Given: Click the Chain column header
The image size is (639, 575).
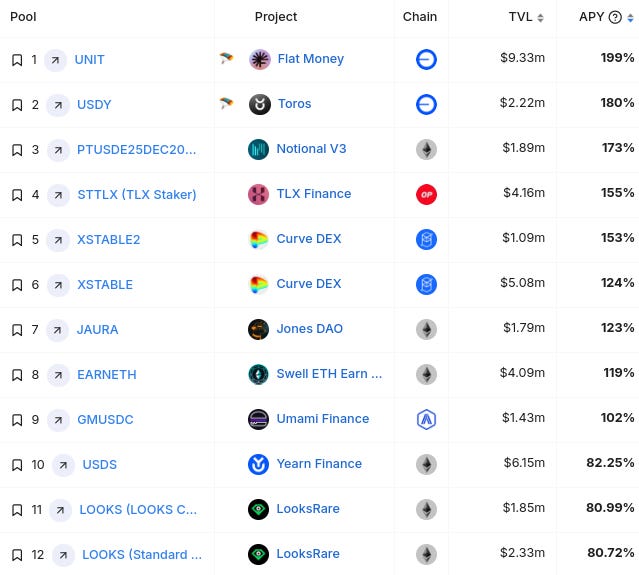Looking at the screenshot, I should [420, 17].
